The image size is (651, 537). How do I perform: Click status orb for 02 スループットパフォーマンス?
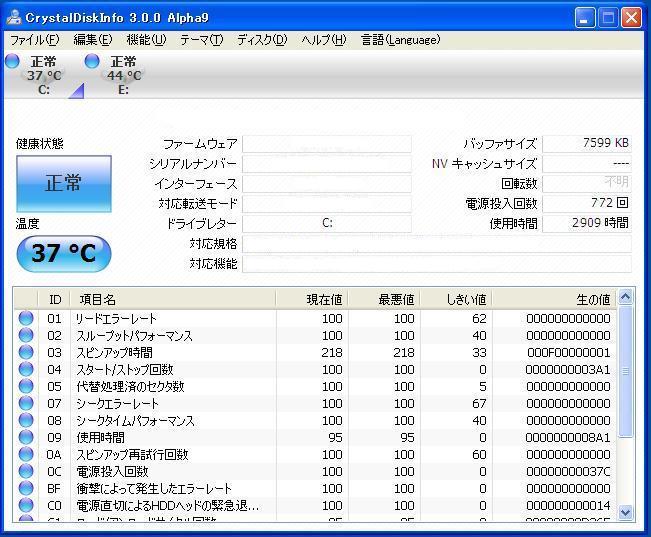(x=26, y=335)
